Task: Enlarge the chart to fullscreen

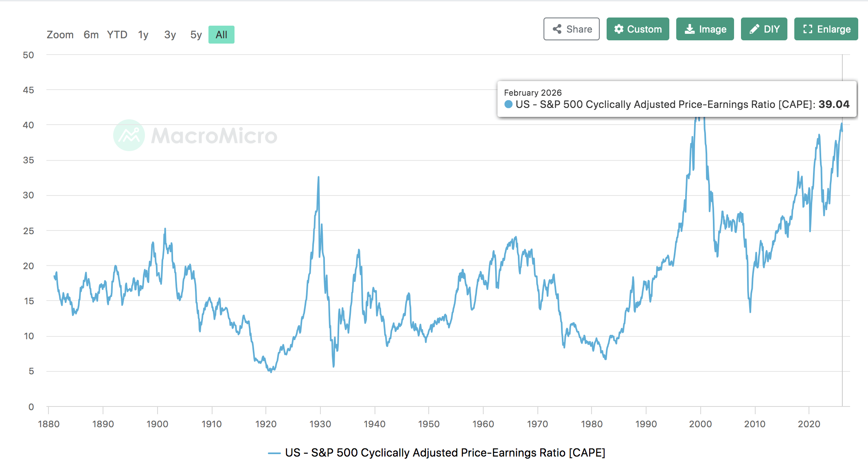Action: tap(826, 29)
